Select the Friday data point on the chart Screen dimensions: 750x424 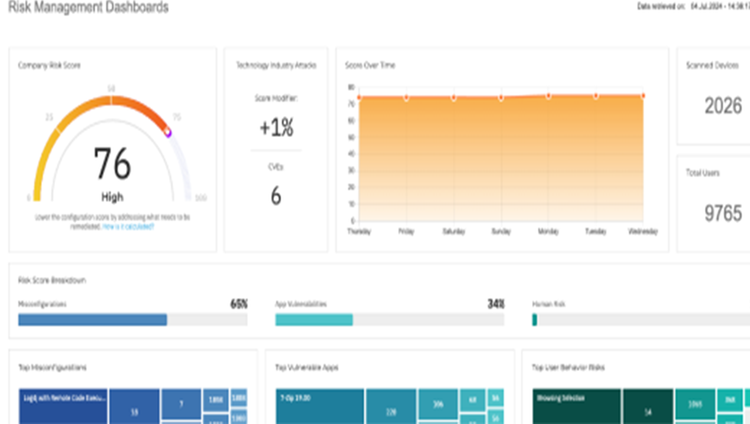pyautogui.click(x=407, y=98)
